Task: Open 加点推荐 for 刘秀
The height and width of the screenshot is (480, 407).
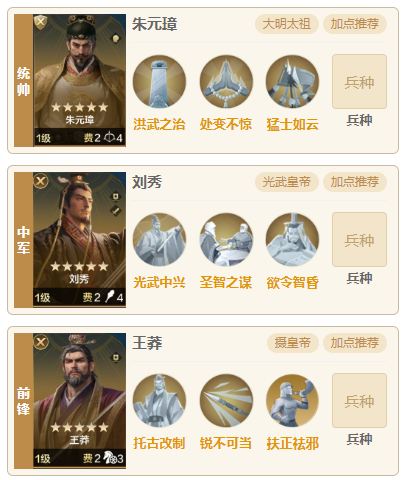Action: point(355,182)
